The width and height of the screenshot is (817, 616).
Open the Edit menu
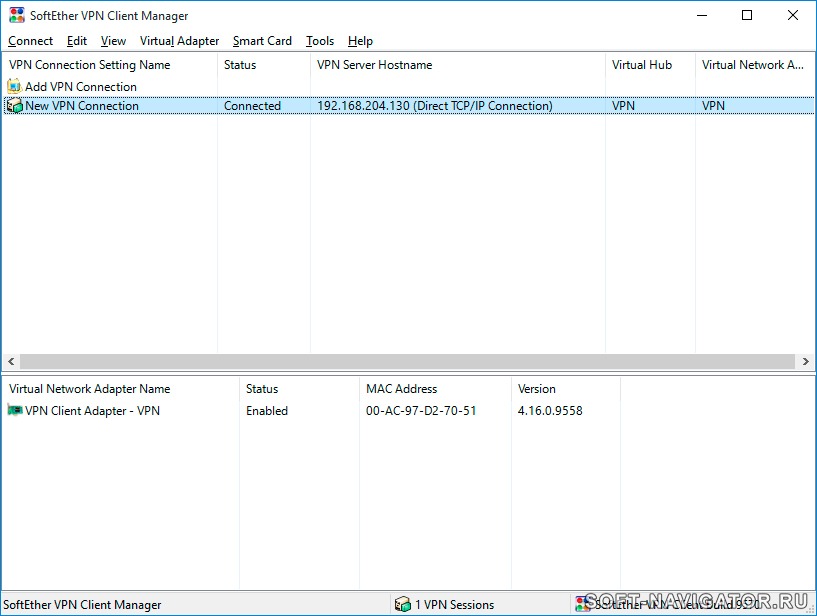(77, 41)
